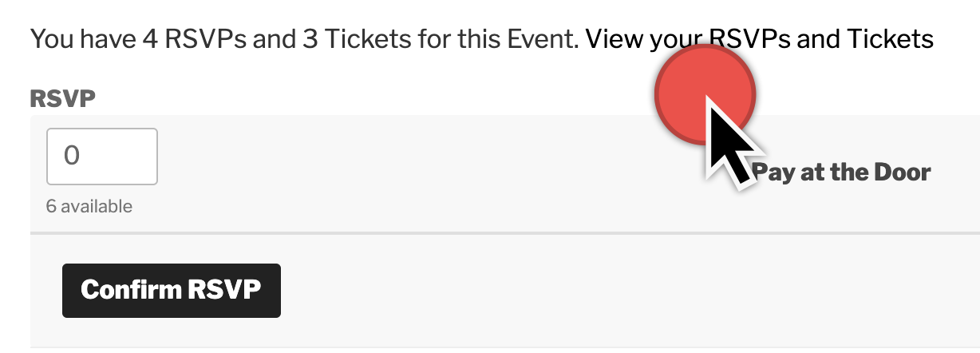The width and height of the screenshot is (980, 353).
Task: Select the Pay at the Door label
Action: pyautogui.click(x=842, y=172)
